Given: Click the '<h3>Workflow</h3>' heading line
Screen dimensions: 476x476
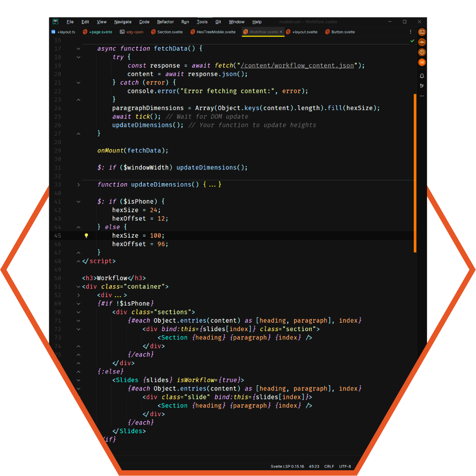Looking at the screenshot, I should coord(114,278).
